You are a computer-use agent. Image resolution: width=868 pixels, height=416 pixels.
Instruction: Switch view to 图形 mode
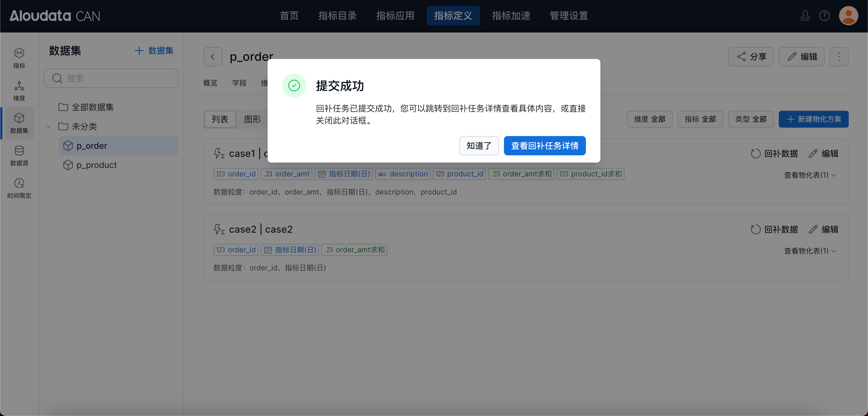252,119
